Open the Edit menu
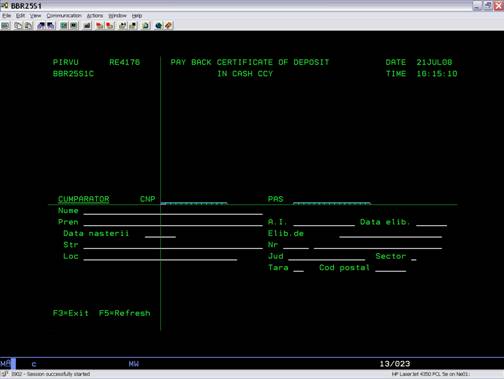Viewport: 504px width, 379px height. pyautogui.click(x=20, y=16)
